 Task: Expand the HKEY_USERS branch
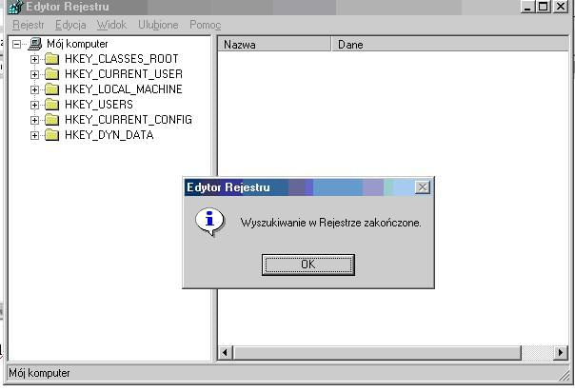[35, 105]
